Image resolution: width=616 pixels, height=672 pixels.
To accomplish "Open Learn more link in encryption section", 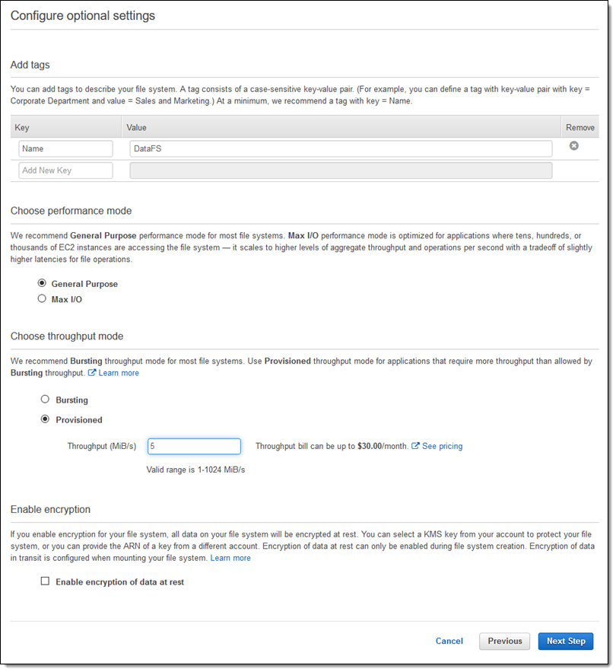I will click(x=230, y=558).
